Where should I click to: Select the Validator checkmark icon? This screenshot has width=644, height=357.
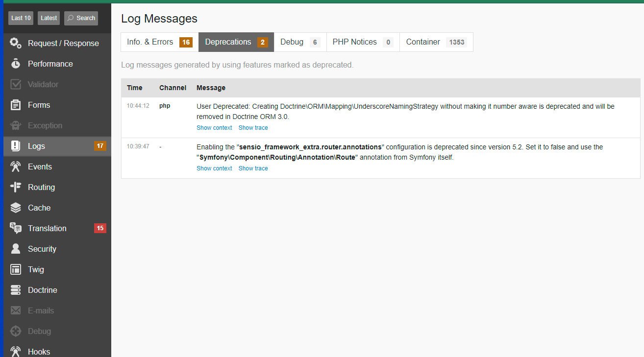click(16, 84)
